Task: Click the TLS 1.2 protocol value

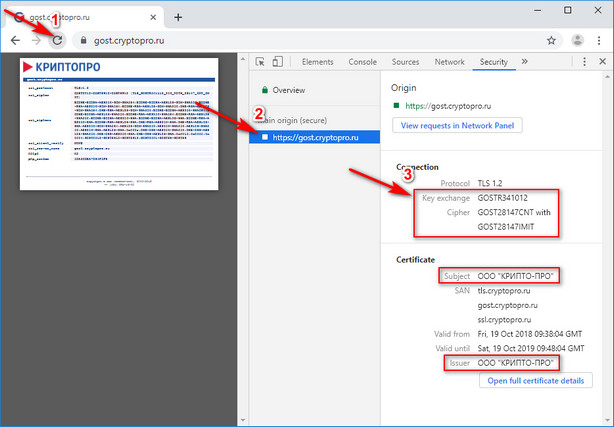Action: pyautogui.click(x=489, y=183)
